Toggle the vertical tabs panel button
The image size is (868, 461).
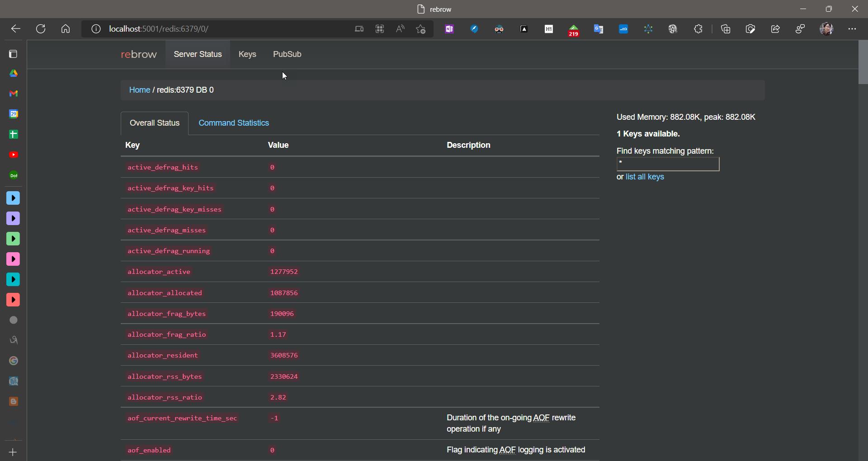(x=13, y=54)
